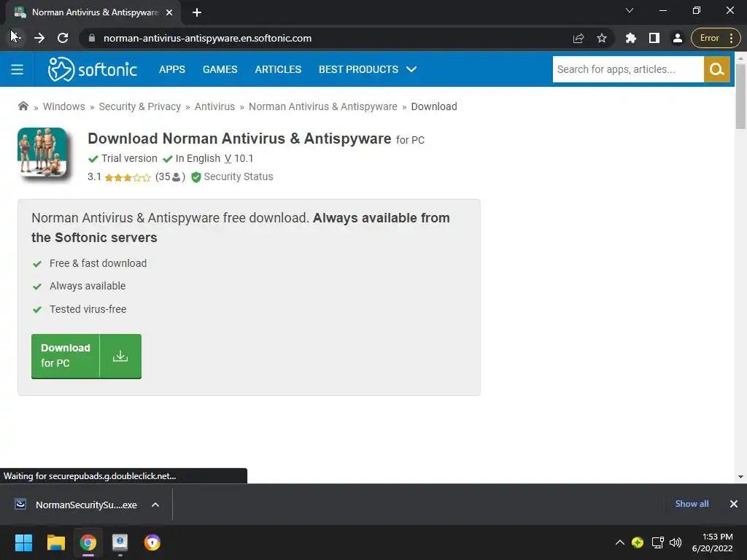Expand options for NormanSecuritySu download
The height and width of the screenshot is (560, 747).
155,505
